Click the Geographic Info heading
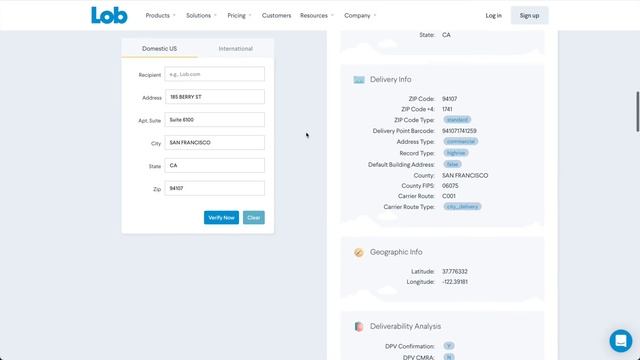640x360 pixels. tap(396, 252)
